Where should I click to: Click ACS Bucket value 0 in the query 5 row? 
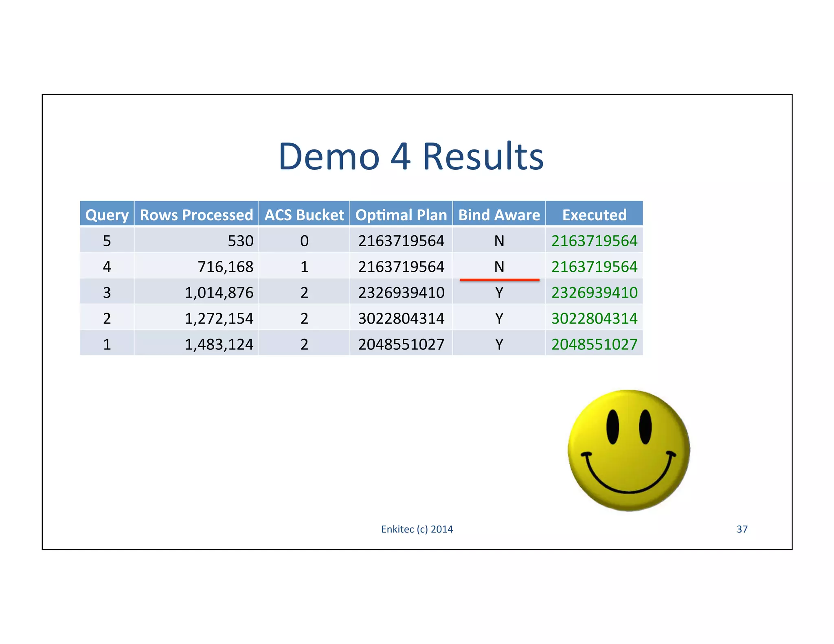304,241
